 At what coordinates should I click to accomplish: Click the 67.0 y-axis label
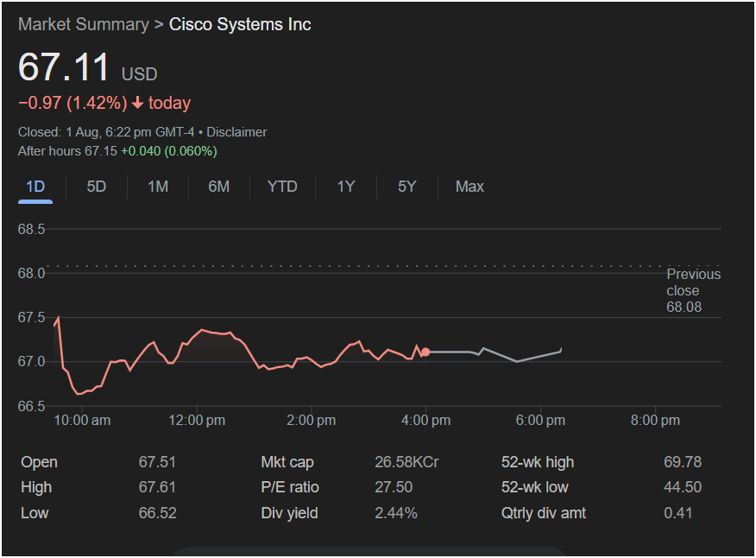click(31, 362)
